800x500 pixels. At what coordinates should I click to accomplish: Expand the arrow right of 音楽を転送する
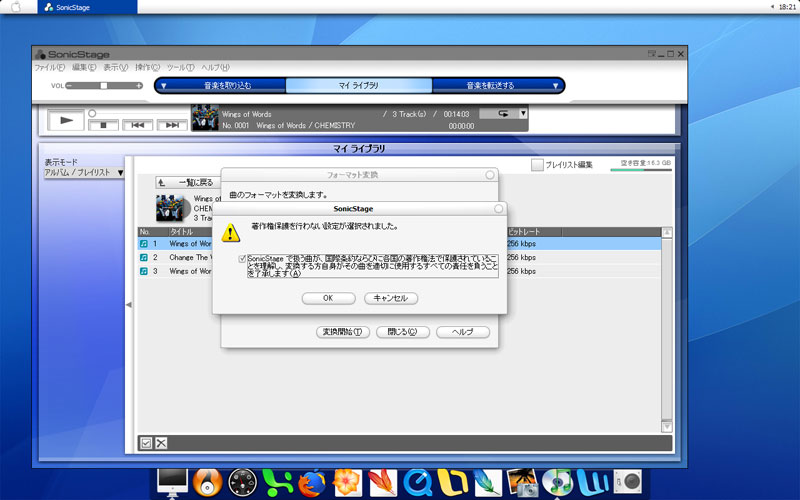point(556,86)
